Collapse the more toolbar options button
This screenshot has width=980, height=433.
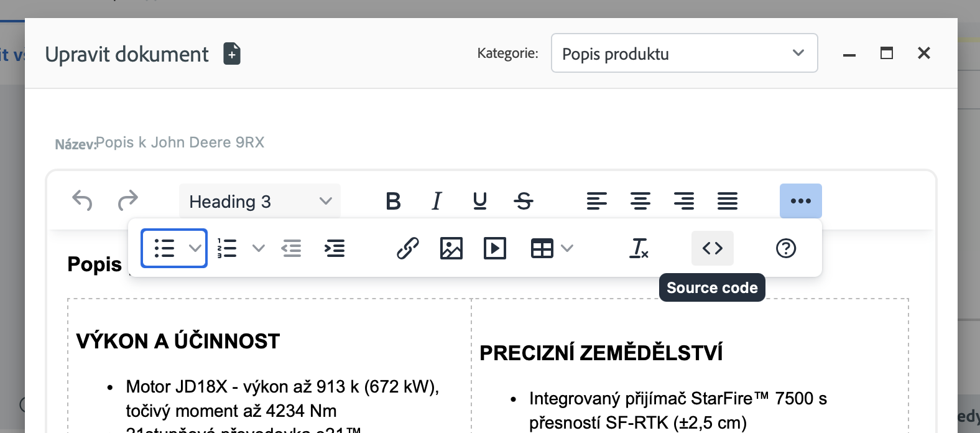click(x=801, y=201)
